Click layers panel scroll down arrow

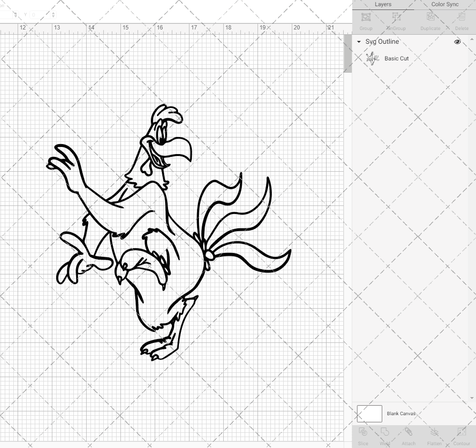point(471,398)
